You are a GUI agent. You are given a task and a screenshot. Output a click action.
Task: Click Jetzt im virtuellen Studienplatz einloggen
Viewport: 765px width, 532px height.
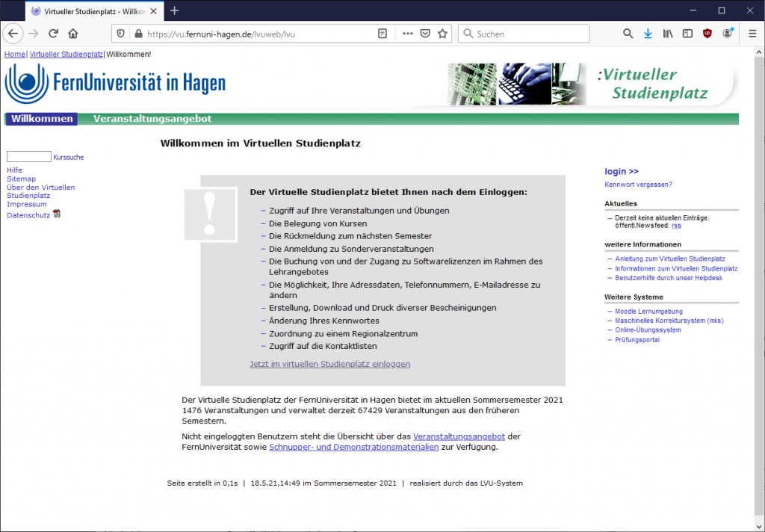(329, 364)
